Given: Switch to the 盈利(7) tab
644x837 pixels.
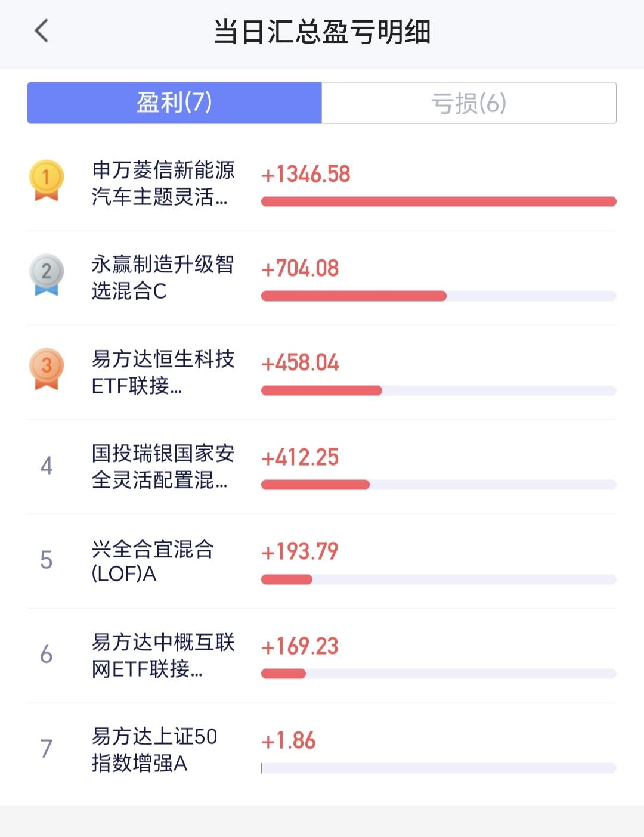Looking at the screenshot, I should [x=175, y=103].
